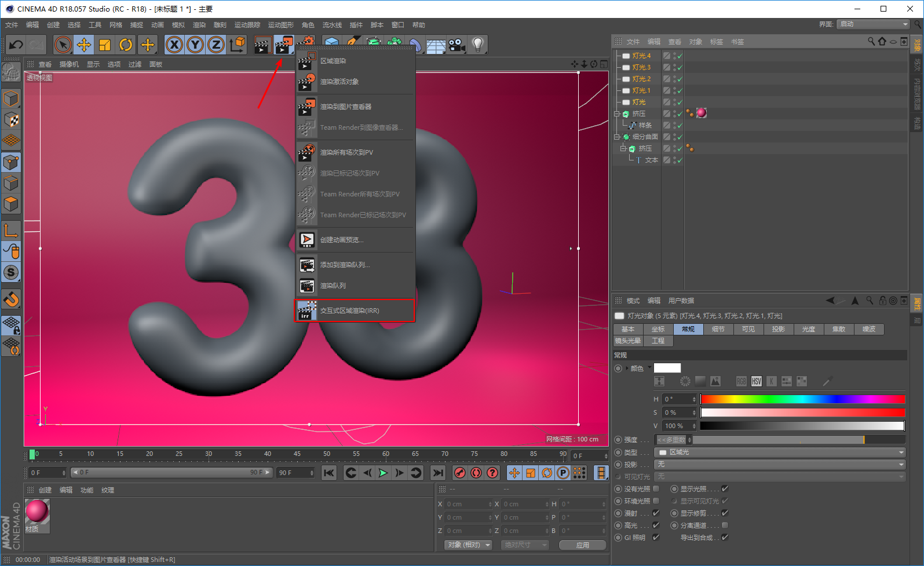The width and height of the screenshot is (924, 566).
Task: Click the H hue slider bar
Action: tap(802, 399)
